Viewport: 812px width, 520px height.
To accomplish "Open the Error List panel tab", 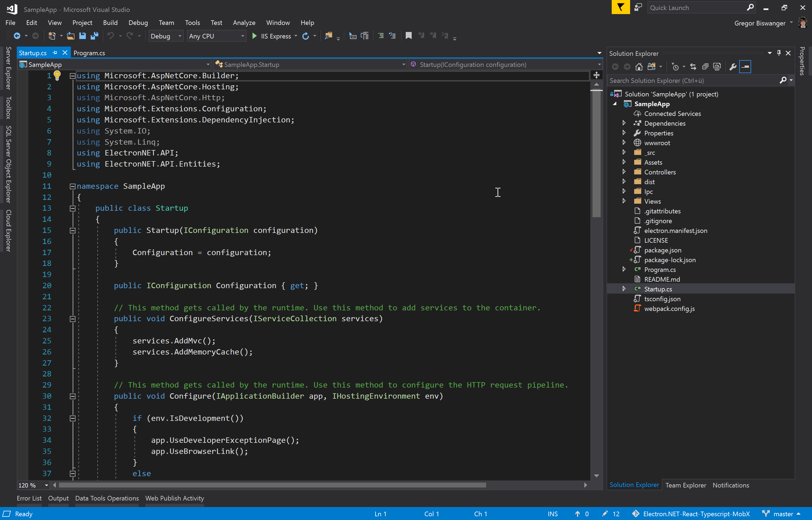I will pos(29,498).
